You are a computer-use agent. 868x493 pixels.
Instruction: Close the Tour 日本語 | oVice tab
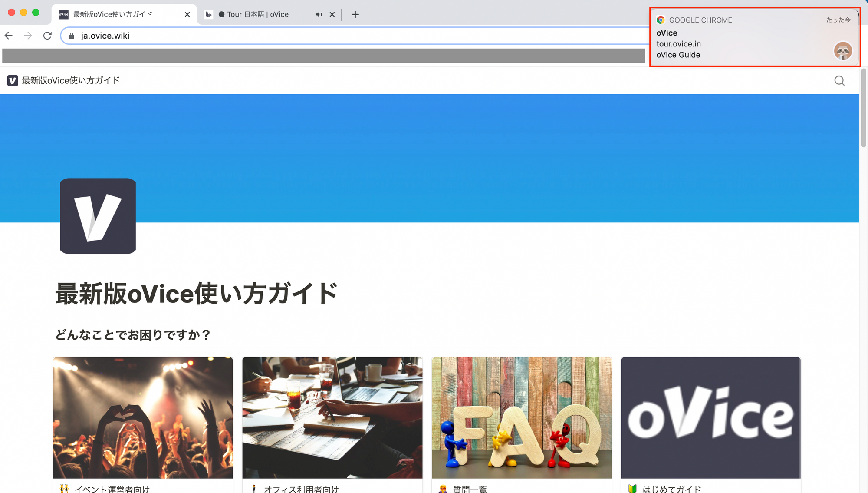[x=332, y=14]
